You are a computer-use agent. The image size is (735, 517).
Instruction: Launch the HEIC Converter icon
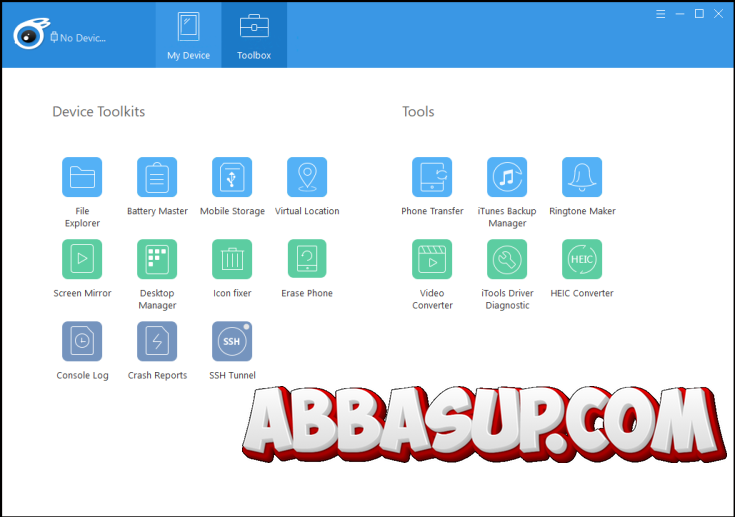[582, 259]
